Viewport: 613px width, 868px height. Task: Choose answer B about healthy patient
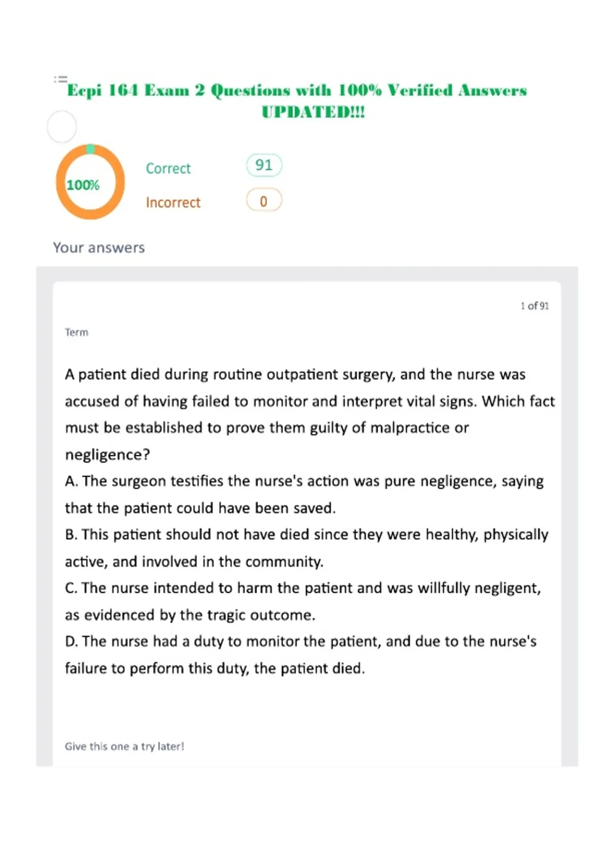point(306,548)
